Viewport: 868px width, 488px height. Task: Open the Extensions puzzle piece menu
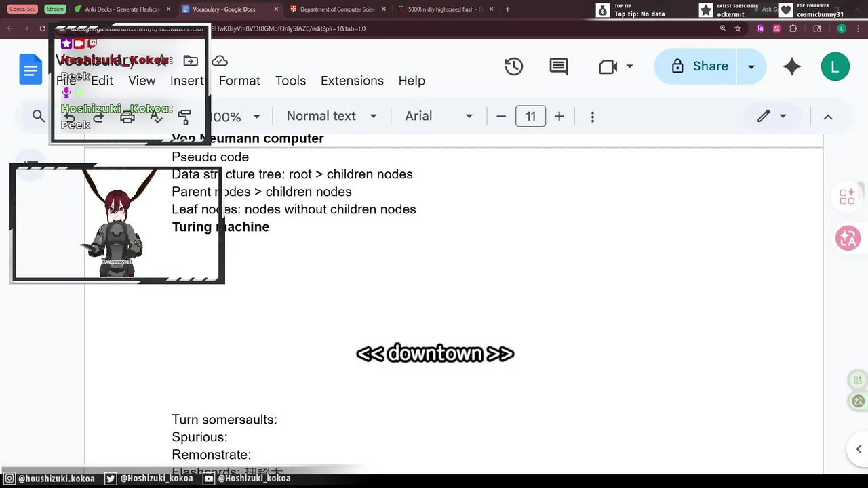tap(793, 28)
